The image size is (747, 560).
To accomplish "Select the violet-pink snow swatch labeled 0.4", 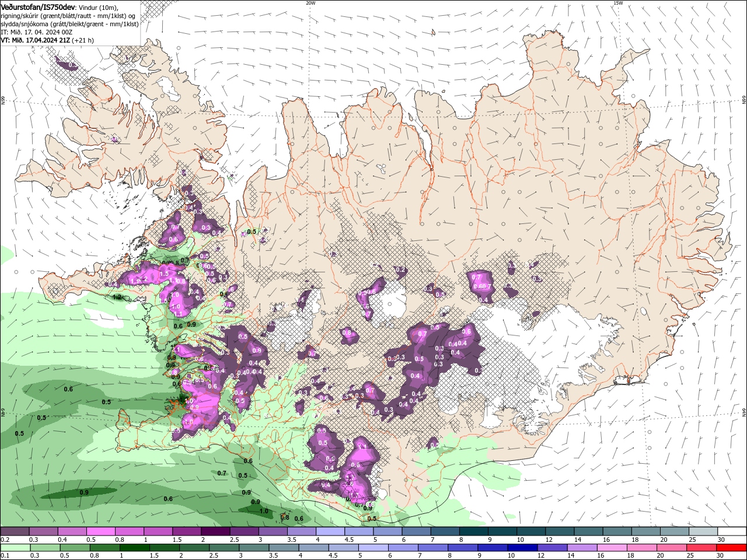I will point(71,531).
